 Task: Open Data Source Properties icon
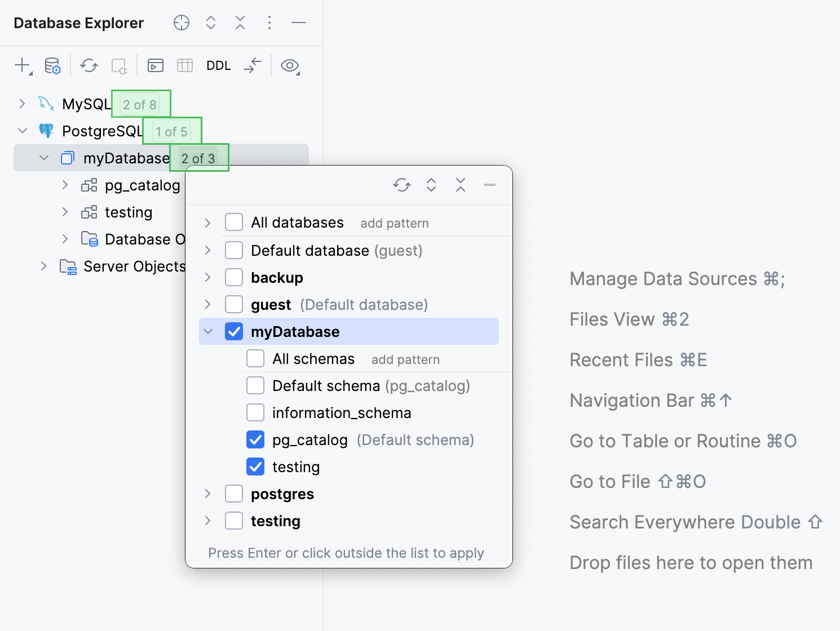(53, 65)
